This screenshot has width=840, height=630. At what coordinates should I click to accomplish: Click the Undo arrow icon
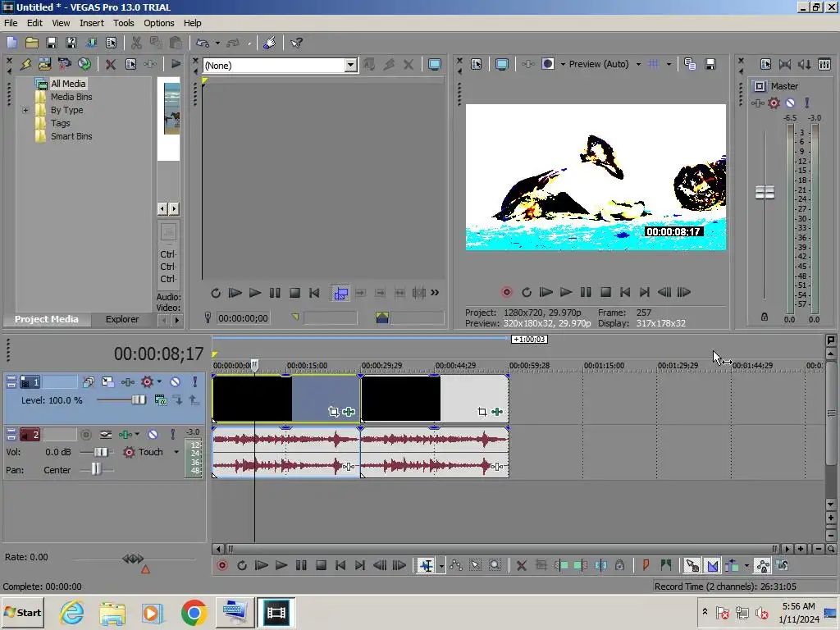[203, 43]
